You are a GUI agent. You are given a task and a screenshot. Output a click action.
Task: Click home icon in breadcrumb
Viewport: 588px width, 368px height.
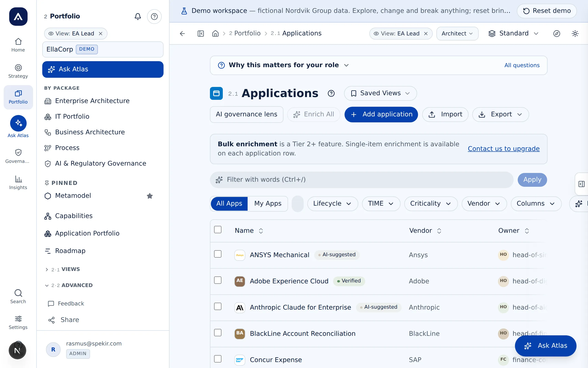point(215,33)
